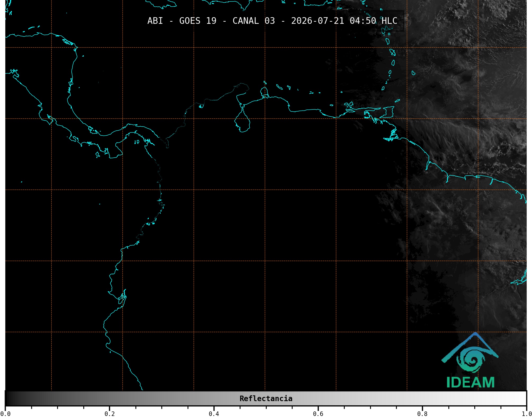Click the IDEAM logo

pyautogui.click(x=470, y=360)
